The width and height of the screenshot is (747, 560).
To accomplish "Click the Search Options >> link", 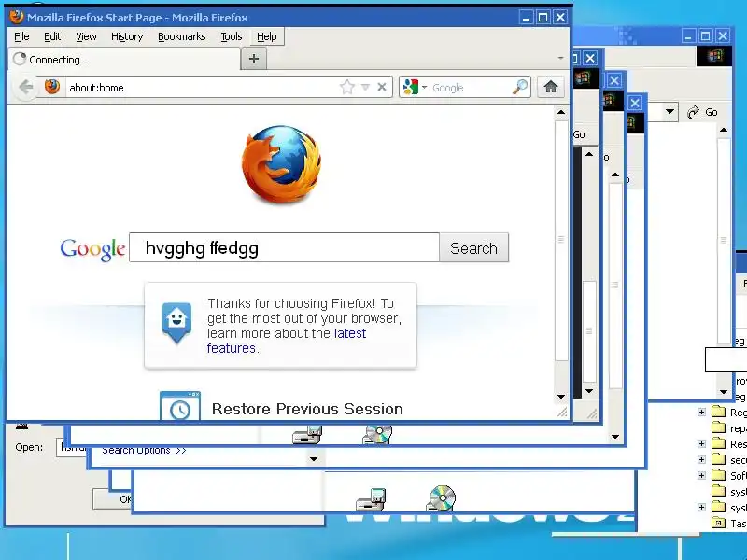I will click(144, 450).
